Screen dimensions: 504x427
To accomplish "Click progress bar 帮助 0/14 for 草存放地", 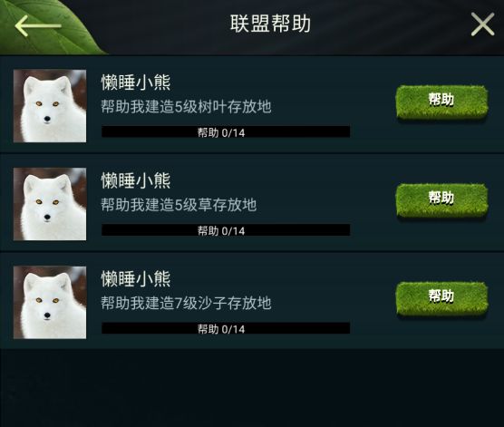I will (x=226, y=230).
